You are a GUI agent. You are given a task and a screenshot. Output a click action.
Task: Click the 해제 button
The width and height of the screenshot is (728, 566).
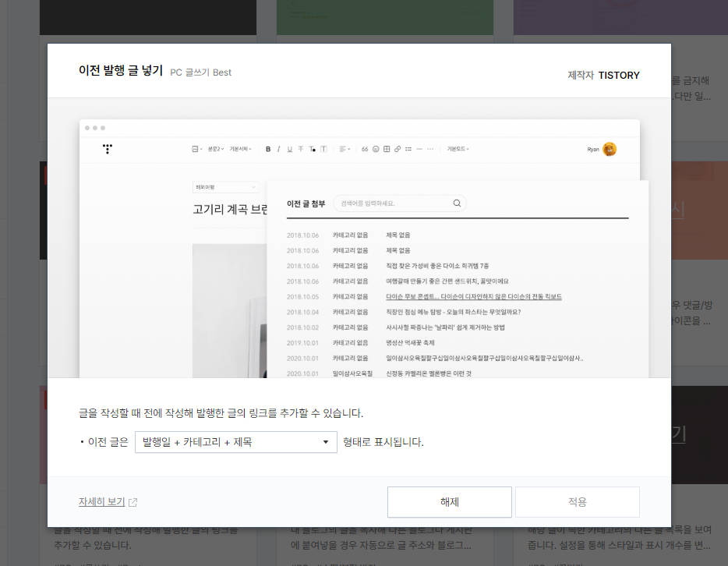[x=450, y=502]
